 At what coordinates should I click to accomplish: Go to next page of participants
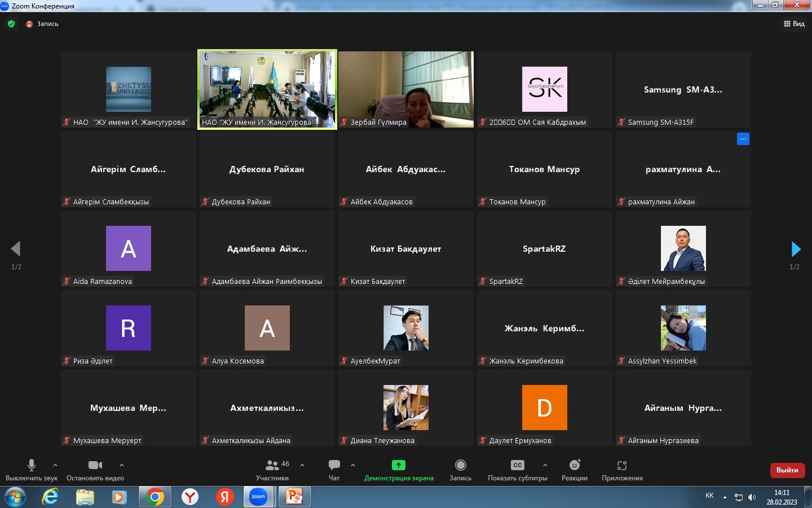click(796, 249)
